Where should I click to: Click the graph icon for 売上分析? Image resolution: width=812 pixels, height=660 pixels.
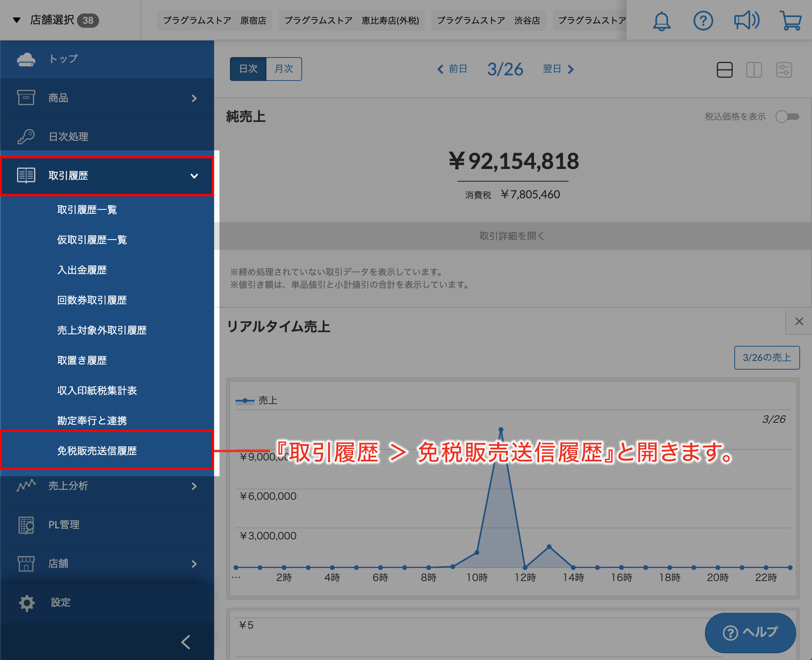pyautogui.click(x=26, y=485)
